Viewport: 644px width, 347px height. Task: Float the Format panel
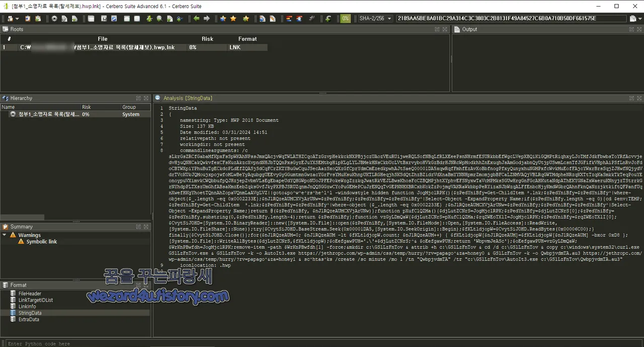coord(138,285)
